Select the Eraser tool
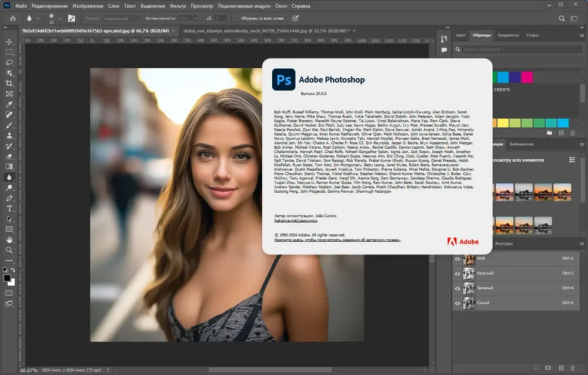This screenshot has height=375, width=588. point(9,156)
